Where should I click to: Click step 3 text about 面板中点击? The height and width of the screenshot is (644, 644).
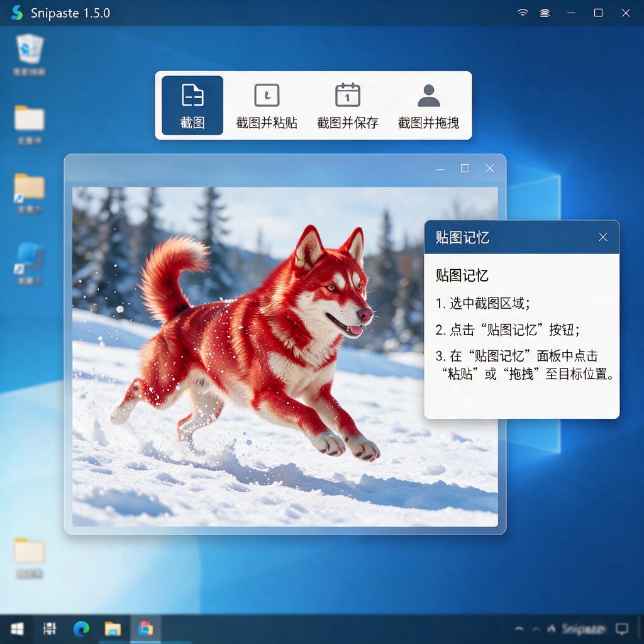pos(525,365)
